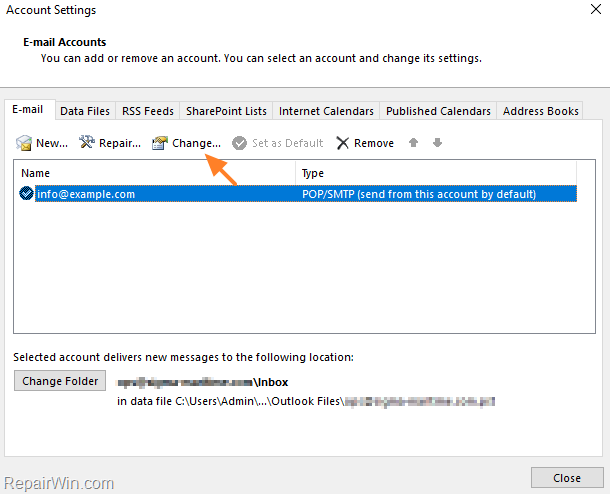Click the New account envelope icon
Screen dimensions: 610x494
[24, 143]
